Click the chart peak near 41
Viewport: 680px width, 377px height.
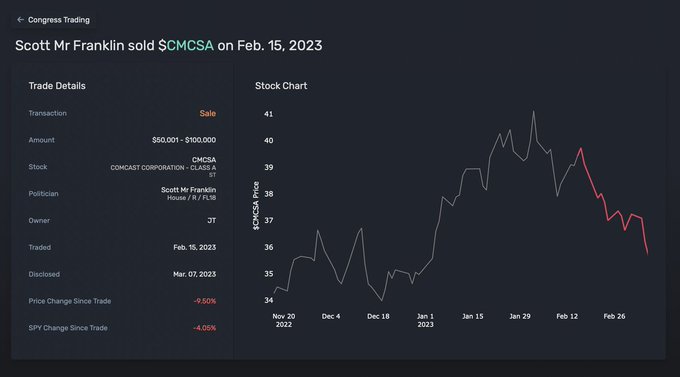(533, 111)
